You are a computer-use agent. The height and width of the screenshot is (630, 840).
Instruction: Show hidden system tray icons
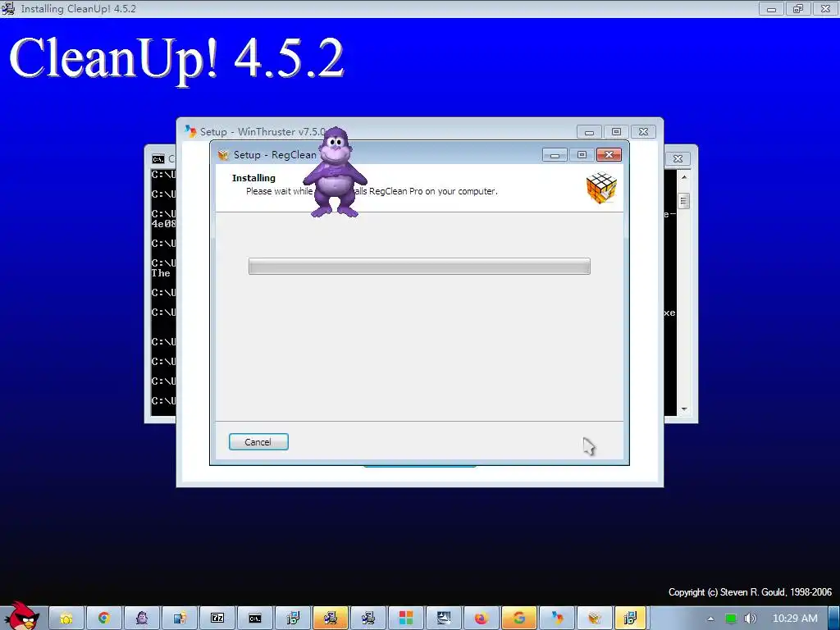click(710, 619)
